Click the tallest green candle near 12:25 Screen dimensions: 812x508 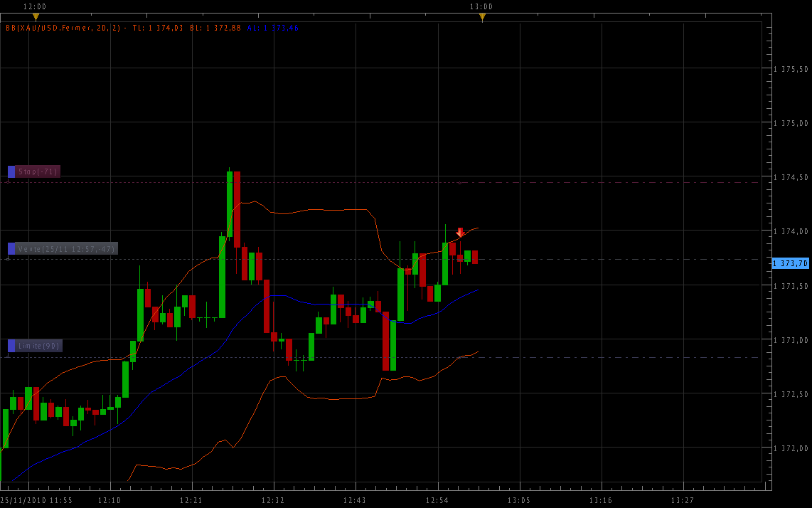(223, 277)
